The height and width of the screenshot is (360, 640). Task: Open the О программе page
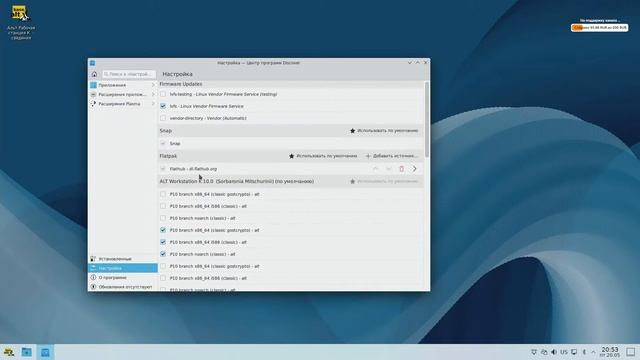[122, 278]
